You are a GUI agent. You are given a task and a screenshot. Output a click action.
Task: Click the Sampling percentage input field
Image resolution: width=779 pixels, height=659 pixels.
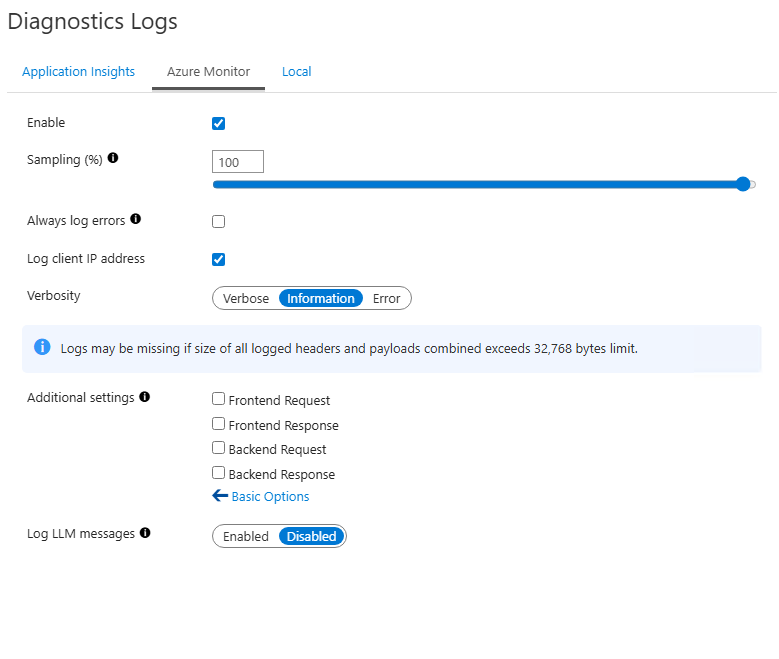238,162
